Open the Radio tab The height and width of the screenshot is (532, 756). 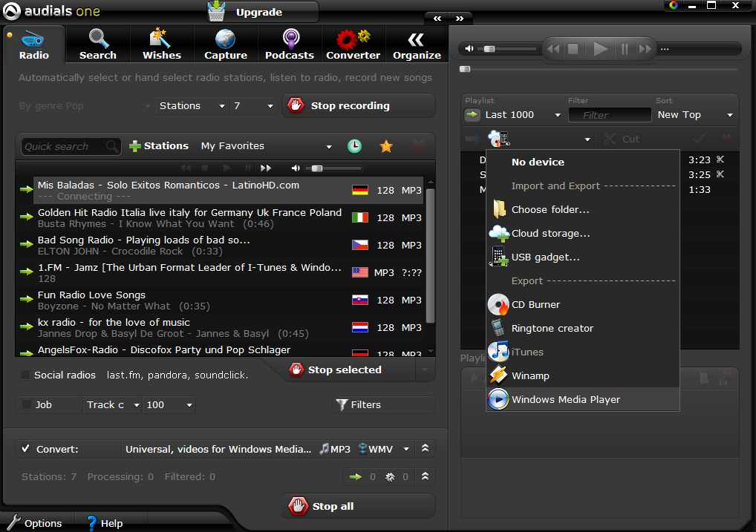click(33, 45)
